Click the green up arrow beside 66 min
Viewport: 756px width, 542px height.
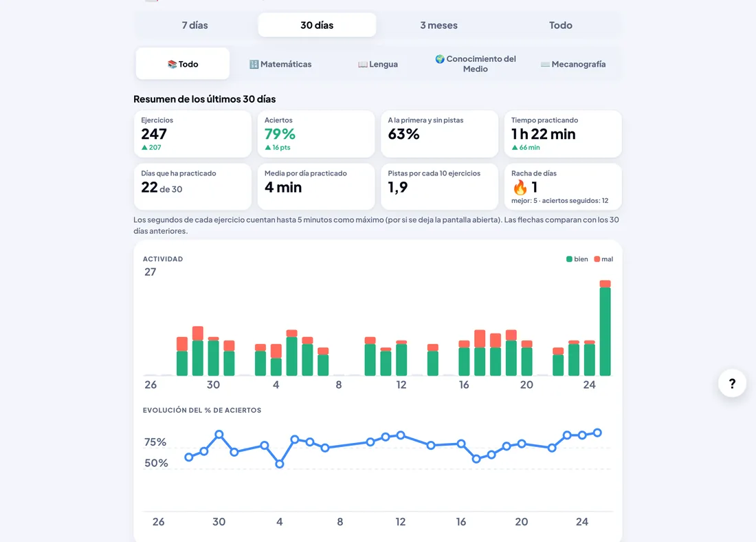(x=515, y=148)
